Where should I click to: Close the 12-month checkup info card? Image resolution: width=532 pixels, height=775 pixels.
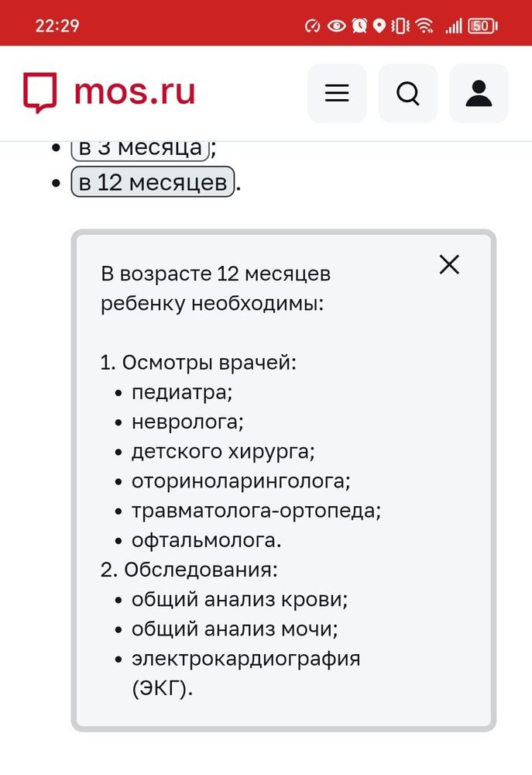coord(449,264)
